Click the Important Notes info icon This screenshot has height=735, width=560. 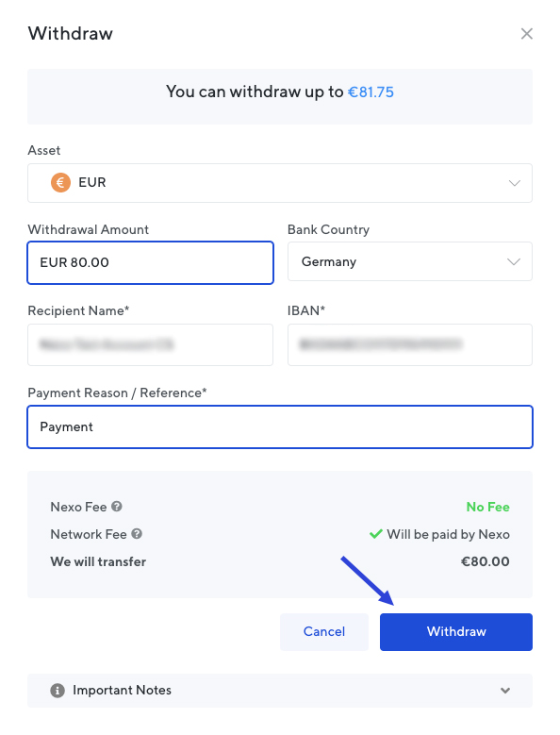(58, 691)
